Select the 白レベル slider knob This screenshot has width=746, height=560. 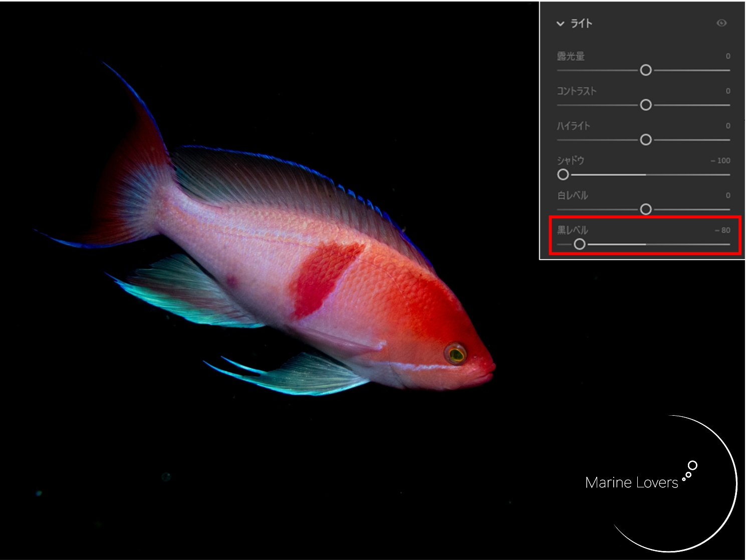coord(646,209)
